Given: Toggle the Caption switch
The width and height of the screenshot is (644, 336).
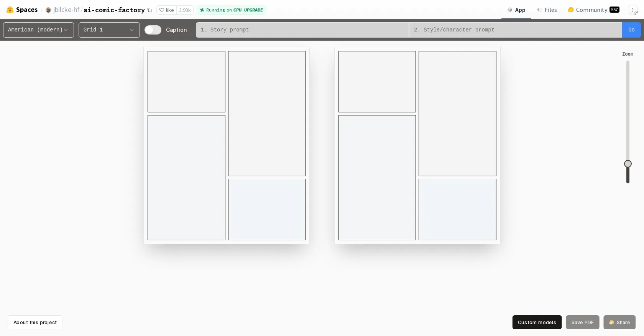Looking at the screenshot, I should click(153, 30).
